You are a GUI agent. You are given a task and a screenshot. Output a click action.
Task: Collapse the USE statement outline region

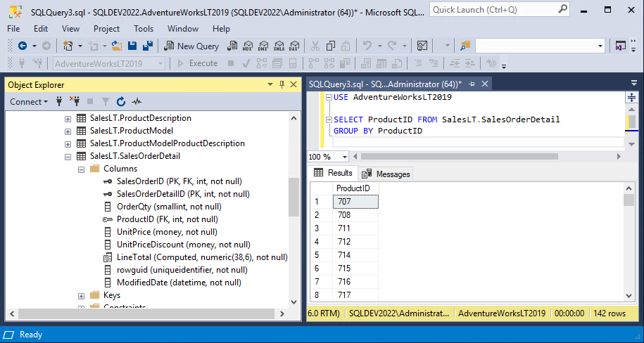coord(329,98)
